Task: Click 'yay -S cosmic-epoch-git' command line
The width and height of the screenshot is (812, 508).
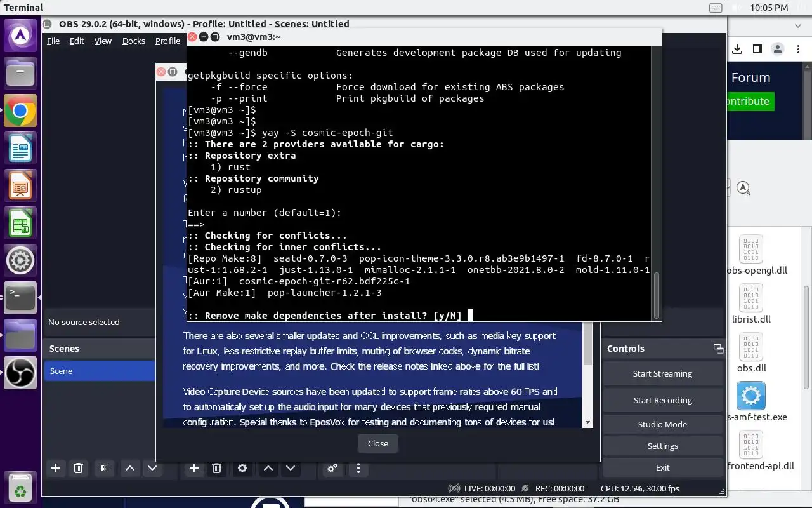Action: (327, 133)
